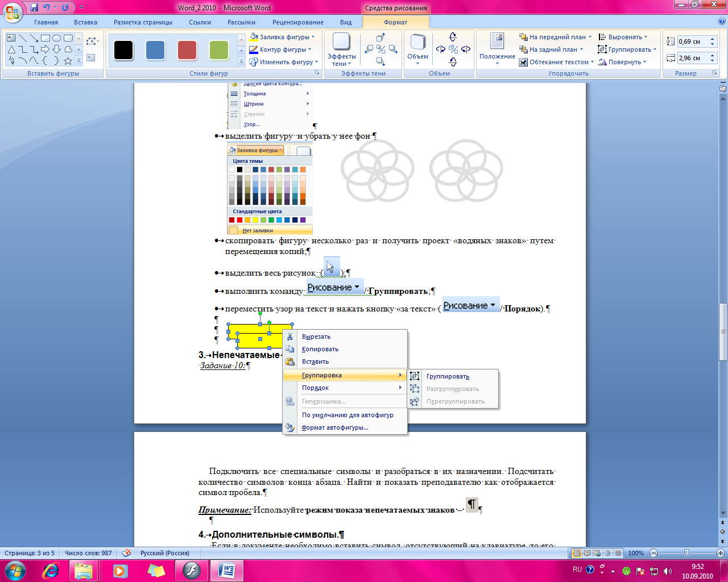Tilt 3-D object down

tap(453, 61)
